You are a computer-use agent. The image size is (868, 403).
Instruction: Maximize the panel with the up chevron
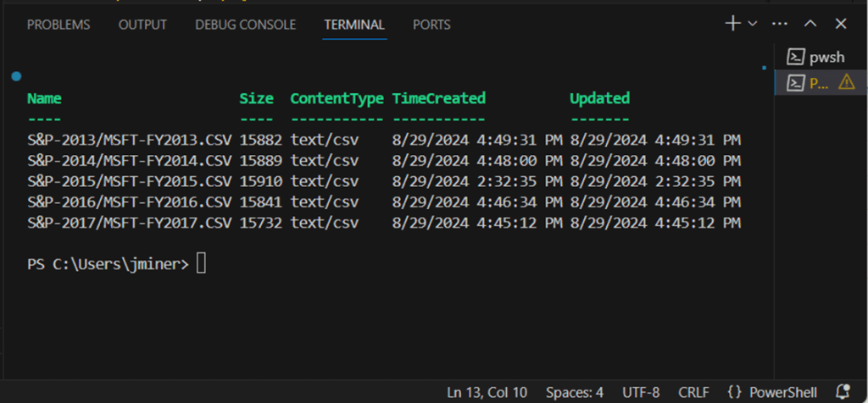pos(810,24)
